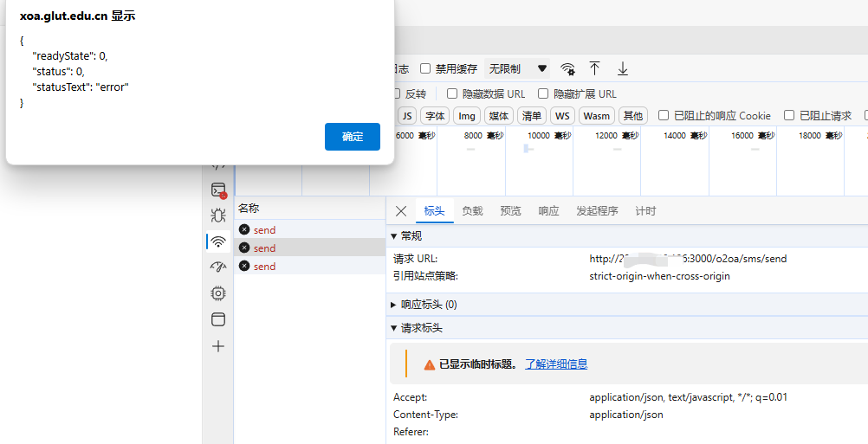Check the 已阻止请求 checkbox
Viewport: 868px width, 444px height.
coord(789,115)
